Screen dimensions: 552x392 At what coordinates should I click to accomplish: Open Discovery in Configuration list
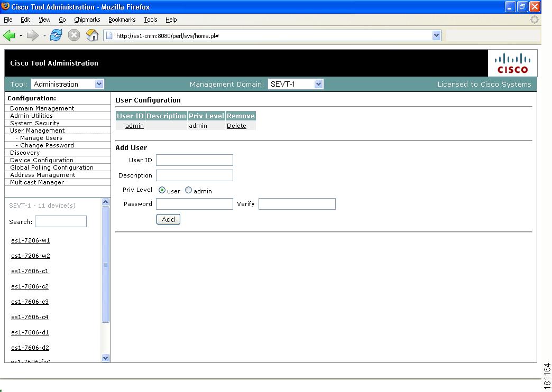(x=25, y=153)
